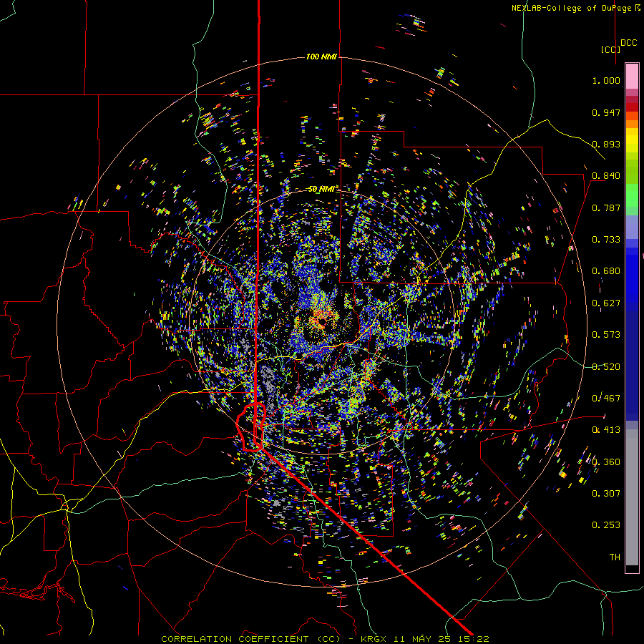Click the DCC label above the color bar

tap(628, 43)
